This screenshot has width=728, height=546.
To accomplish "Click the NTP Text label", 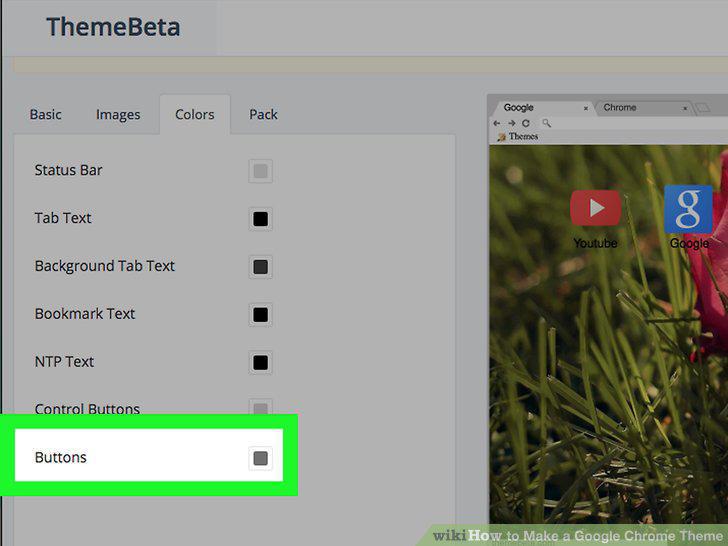I will point(65,361).
